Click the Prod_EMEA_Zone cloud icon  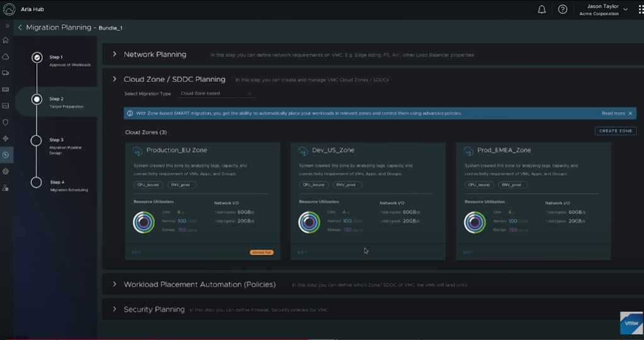[x=469, y=151]
